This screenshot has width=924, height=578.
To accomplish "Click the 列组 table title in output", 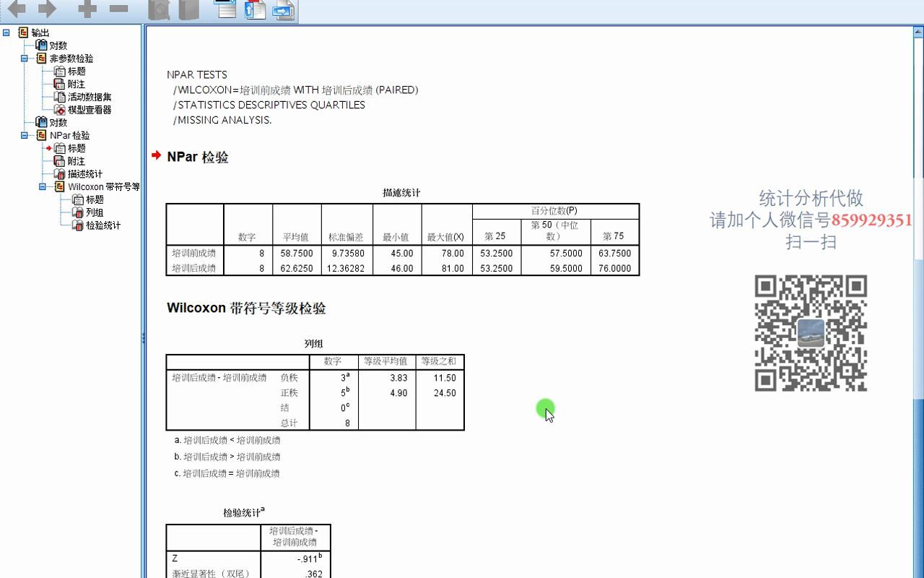I will tap(314, 344).
